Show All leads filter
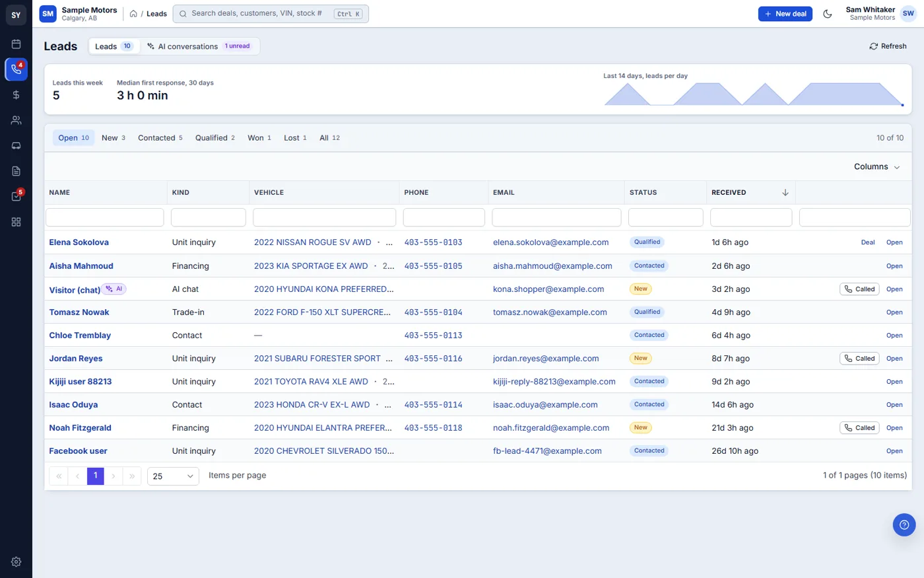 pos(329,138)
